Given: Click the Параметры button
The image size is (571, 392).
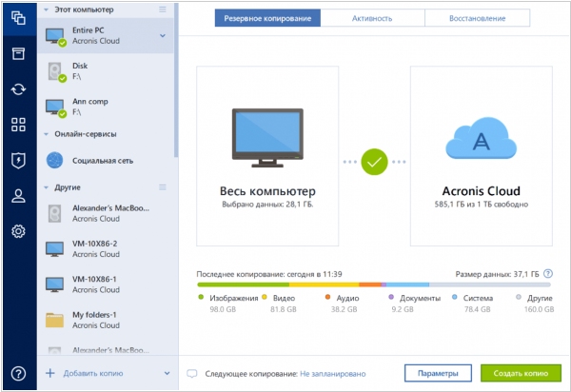Looking at the screenshot, I should 438,373.
